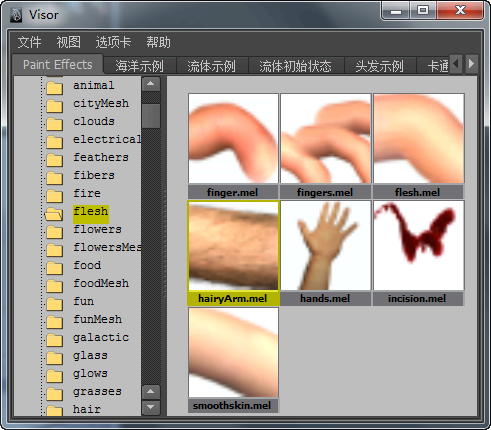Open the feathers folder icon

point(55,159)
